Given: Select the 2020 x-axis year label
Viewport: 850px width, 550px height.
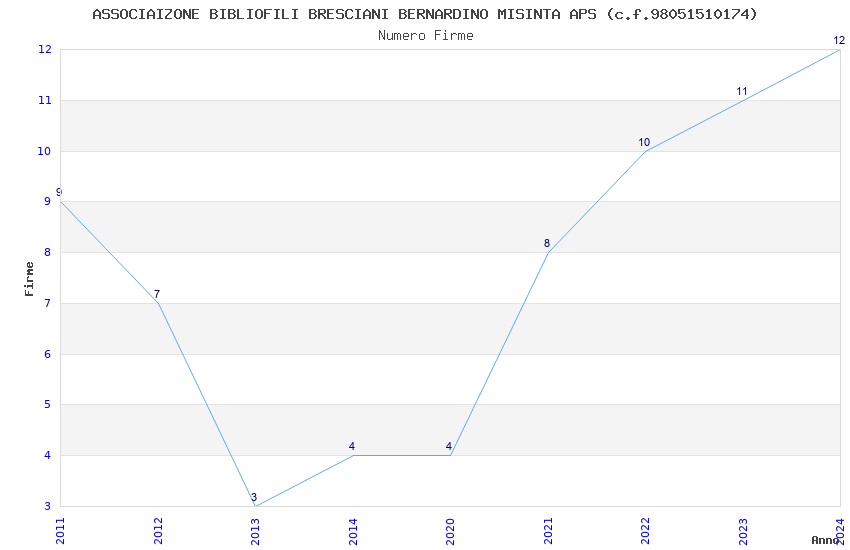Looking at the screenshot, I should (x=450, y=531).
